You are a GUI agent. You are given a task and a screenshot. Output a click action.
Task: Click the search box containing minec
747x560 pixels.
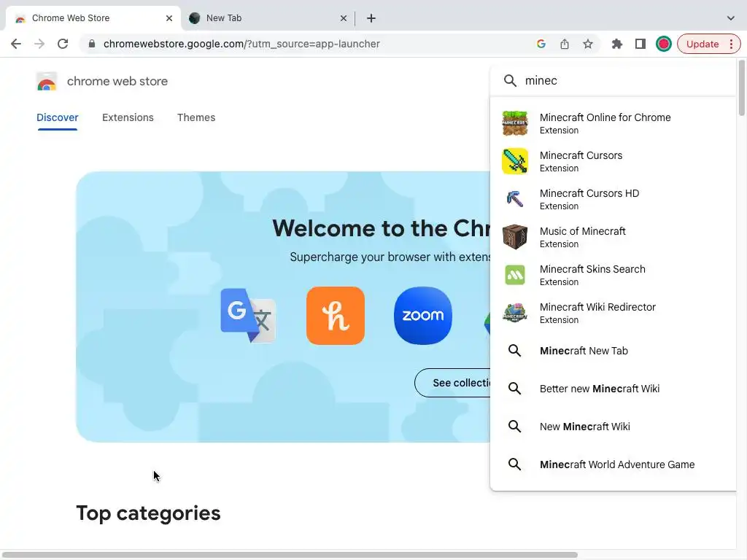point(613,80)
